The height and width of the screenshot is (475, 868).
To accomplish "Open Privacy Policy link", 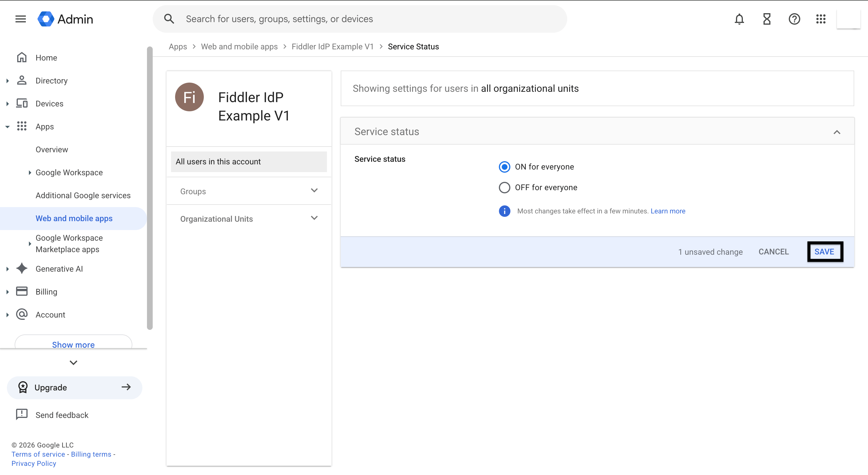I will pyautogui.click(x=34, y=463).
